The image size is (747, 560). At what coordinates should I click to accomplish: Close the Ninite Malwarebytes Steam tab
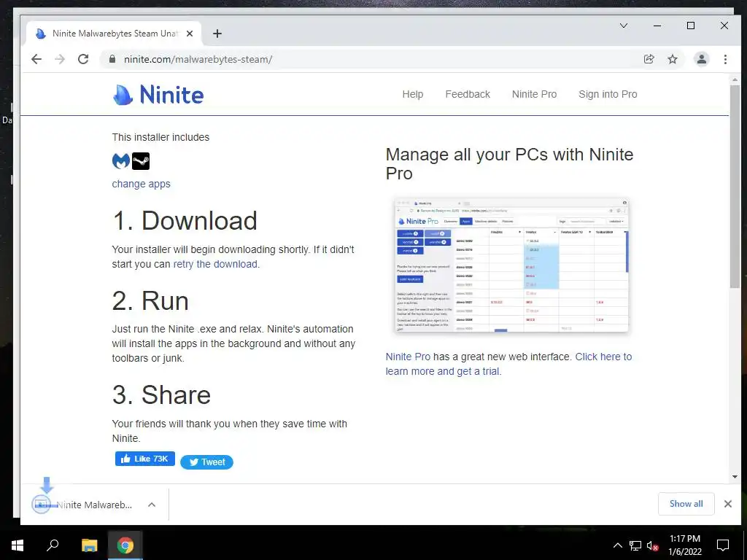(x=190, y=34)
